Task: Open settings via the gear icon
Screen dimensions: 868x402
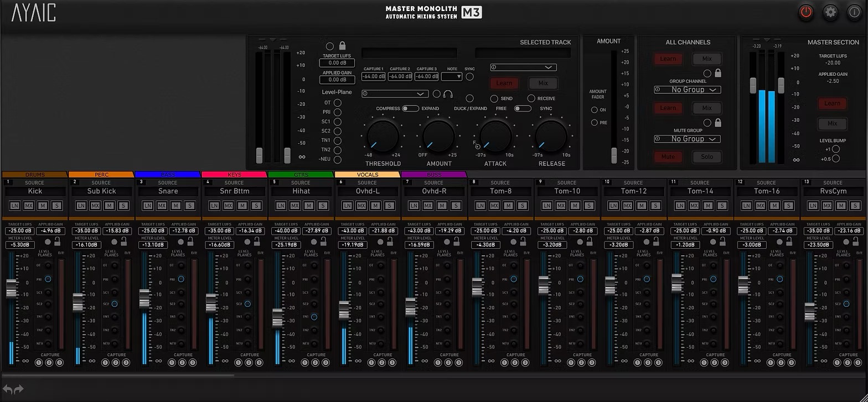Action: pyautogui.click(x=830, y=12)
